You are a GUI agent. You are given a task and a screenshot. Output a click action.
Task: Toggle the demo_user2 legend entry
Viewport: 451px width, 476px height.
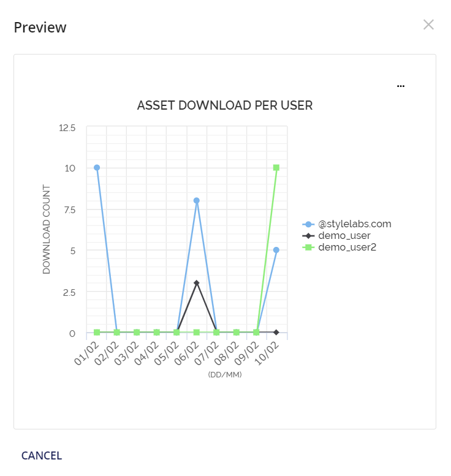[x=346, y=247]
